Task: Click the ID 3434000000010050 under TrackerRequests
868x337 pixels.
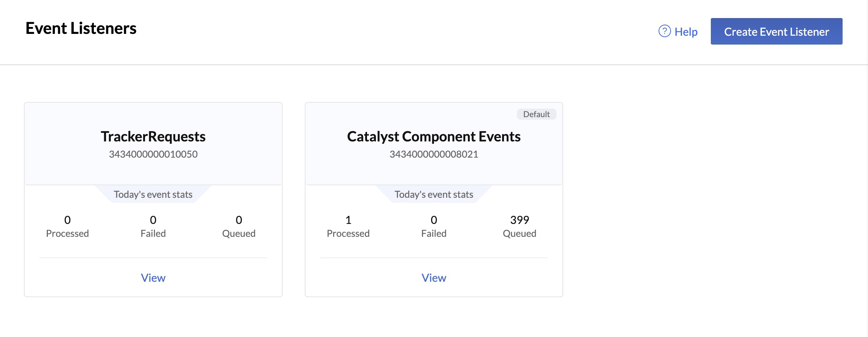Action: click(x=153, y=154)
